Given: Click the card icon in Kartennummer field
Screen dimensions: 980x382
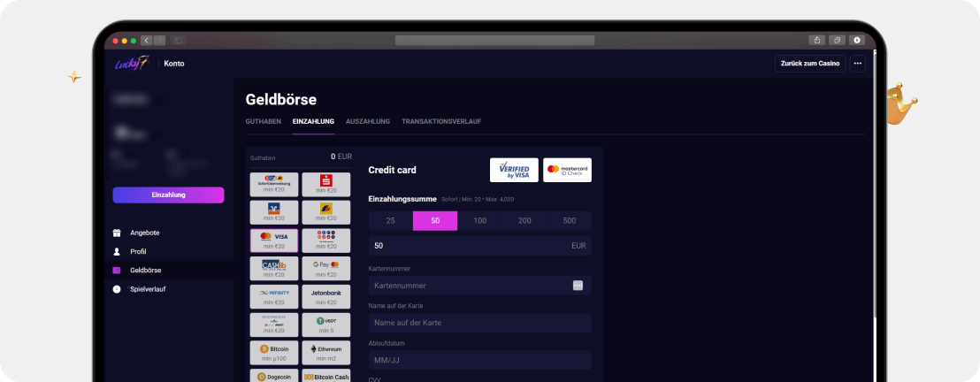Looking at the screenshot, I should (578, 286).
